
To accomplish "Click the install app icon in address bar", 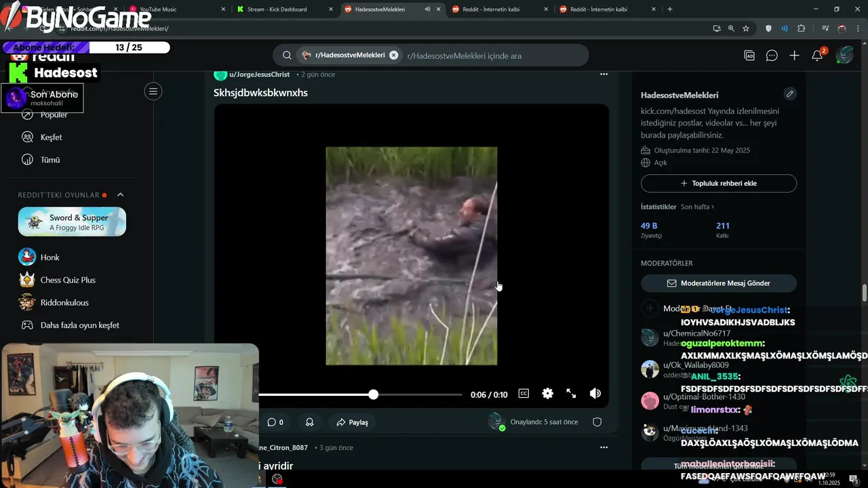I will pos(717,28).
